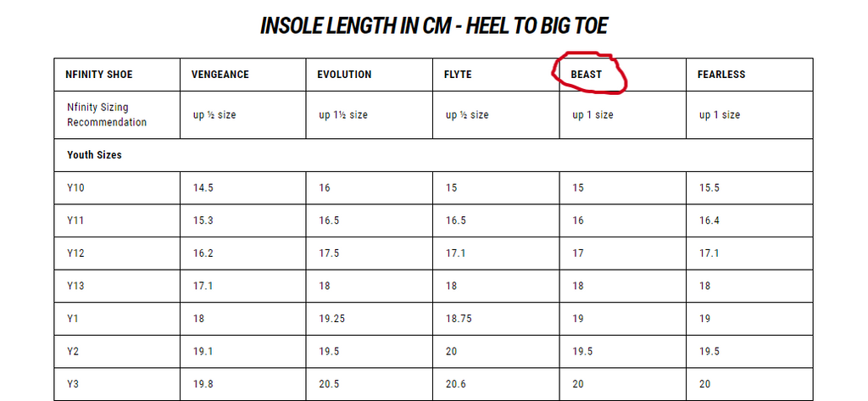Click the VENGEANCE column header
Screen dimensions: 868x401
tap(219, 75)
